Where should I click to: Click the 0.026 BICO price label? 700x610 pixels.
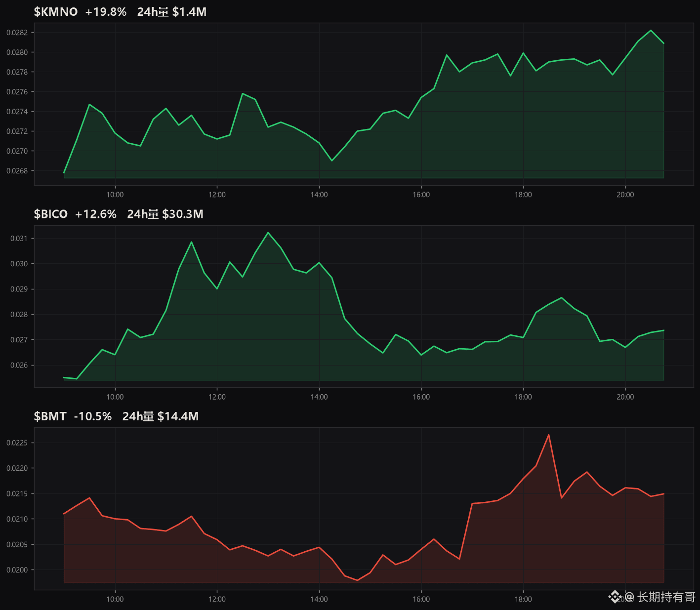click(x=19, y=366)
